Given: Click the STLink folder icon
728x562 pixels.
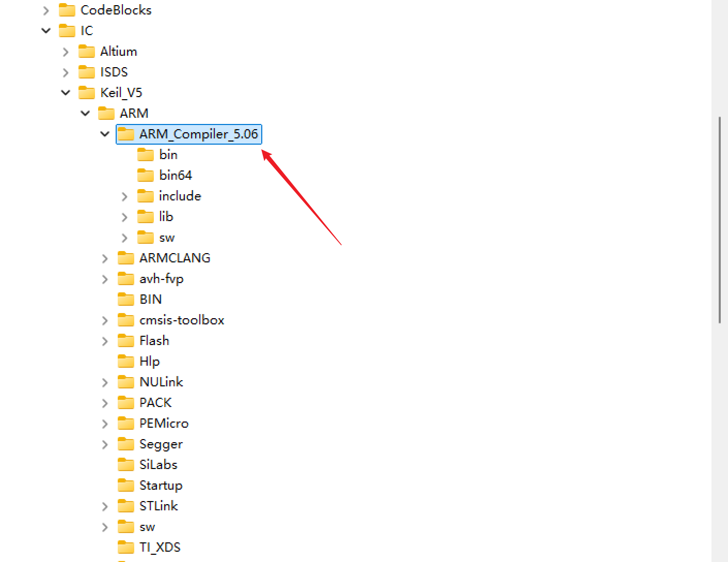Looking at the screenshot, I should pos(125,506).
